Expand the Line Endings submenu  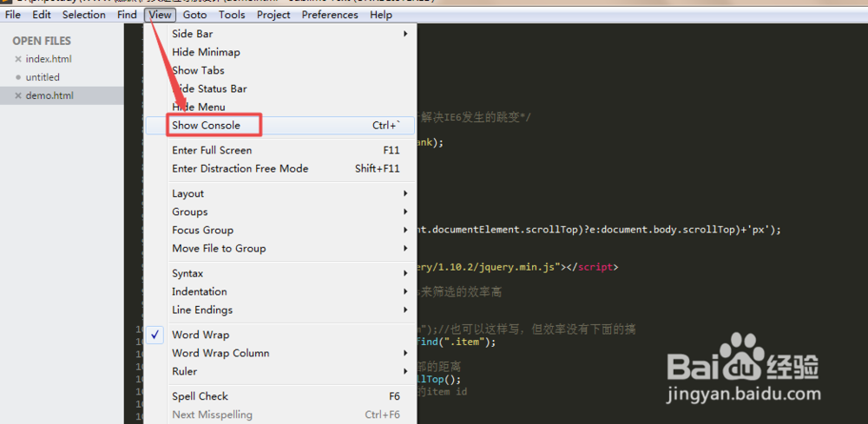280,310
